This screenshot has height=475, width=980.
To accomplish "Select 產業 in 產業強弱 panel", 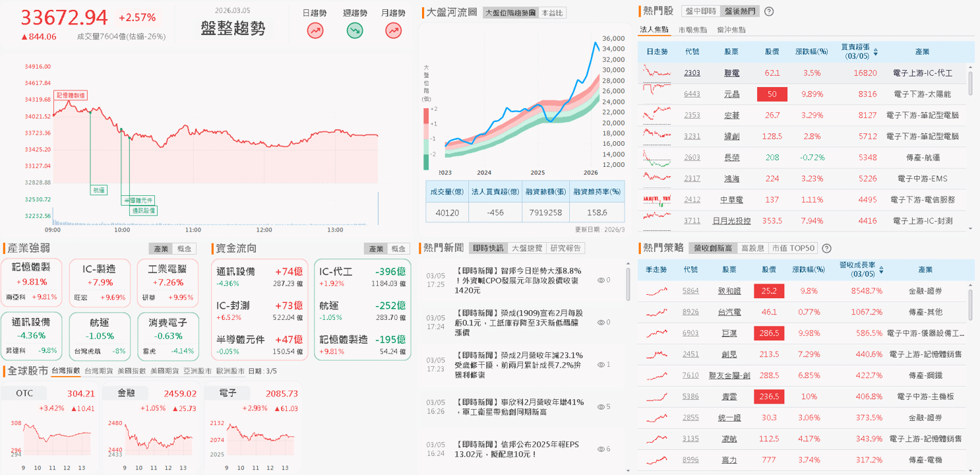I will [x=161, y=249].
